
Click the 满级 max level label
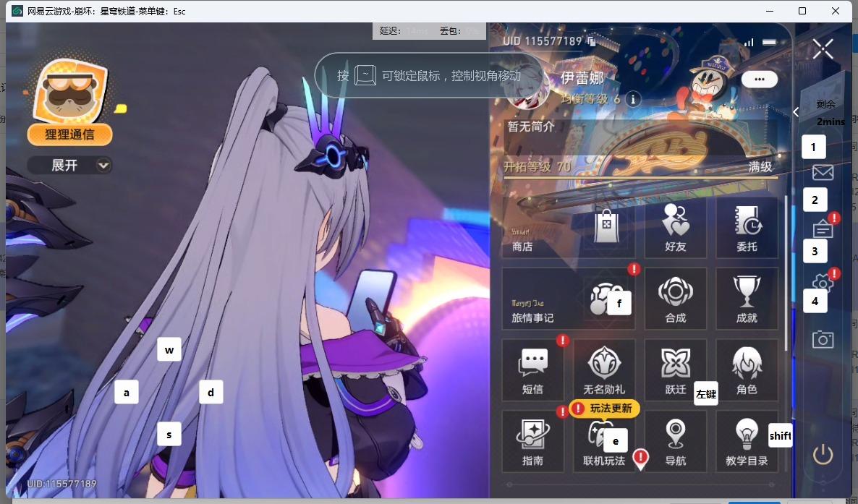coord(760,166)
